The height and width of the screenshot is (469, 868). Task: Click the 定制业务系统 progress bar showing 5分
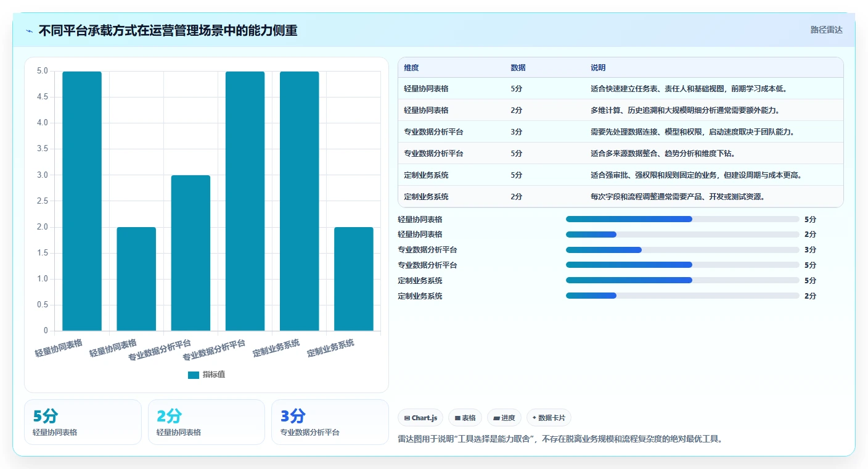click(682, 280)
